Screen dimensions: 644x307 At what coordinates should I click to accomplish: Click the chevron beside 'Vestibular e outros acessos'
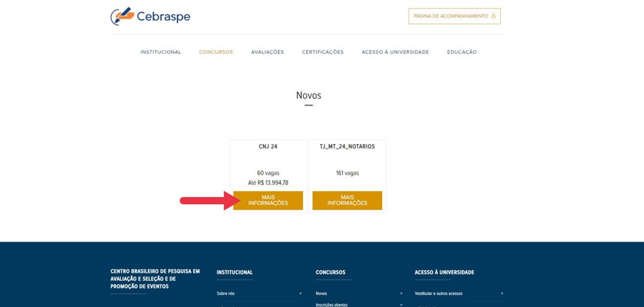point(502,293)
